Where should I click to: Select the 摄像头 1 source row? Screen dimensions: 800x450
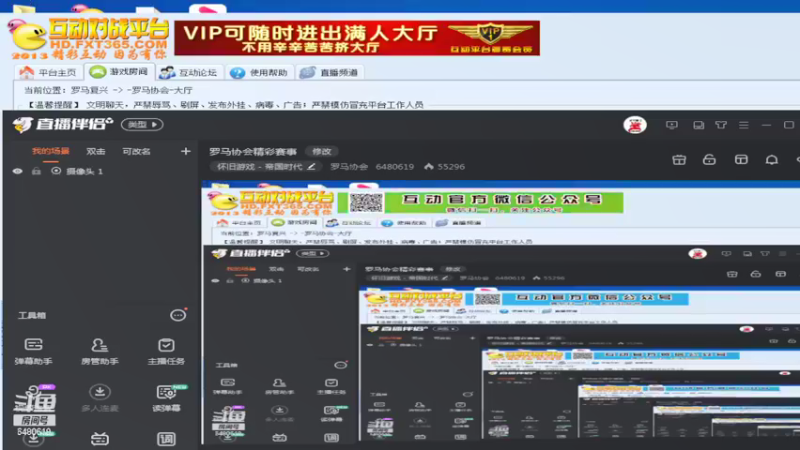coord(102,171)
